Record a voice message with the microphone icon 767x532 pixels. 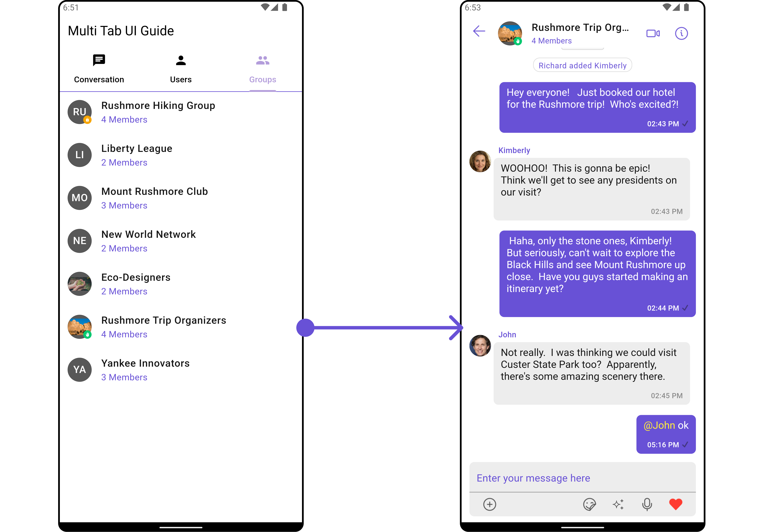tap(647, 504)
